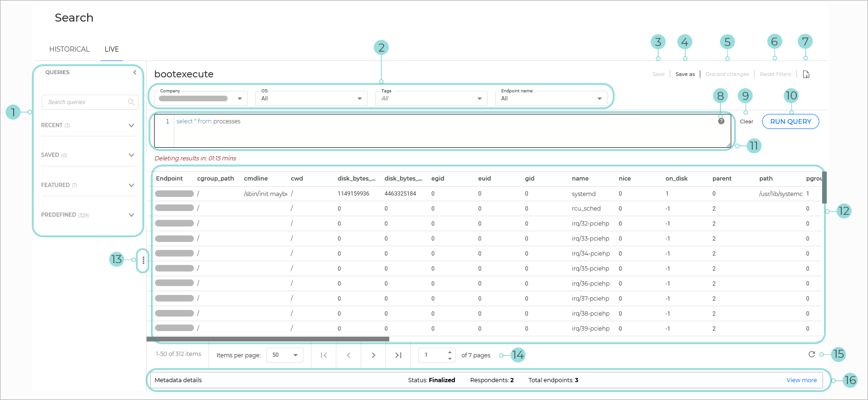Click the page number input field

click(437, 355)
